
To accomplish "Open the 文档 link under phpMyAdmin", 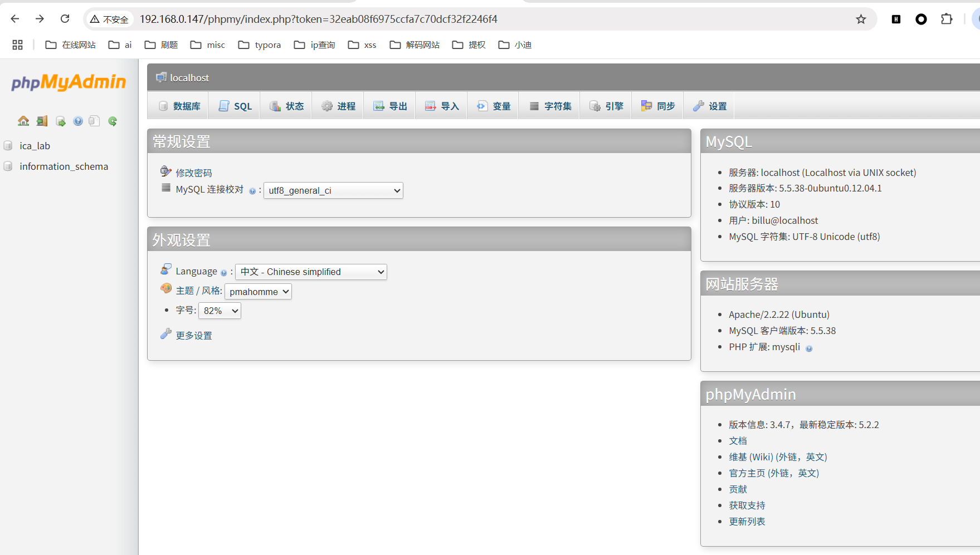I will tap(738, 441).
